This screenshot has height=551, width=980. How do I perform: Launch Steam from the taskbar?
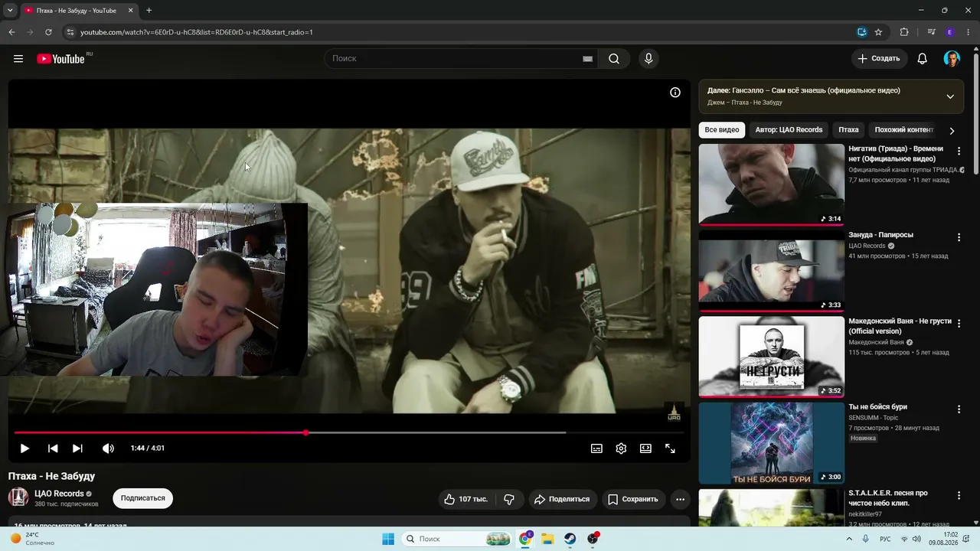570,539
